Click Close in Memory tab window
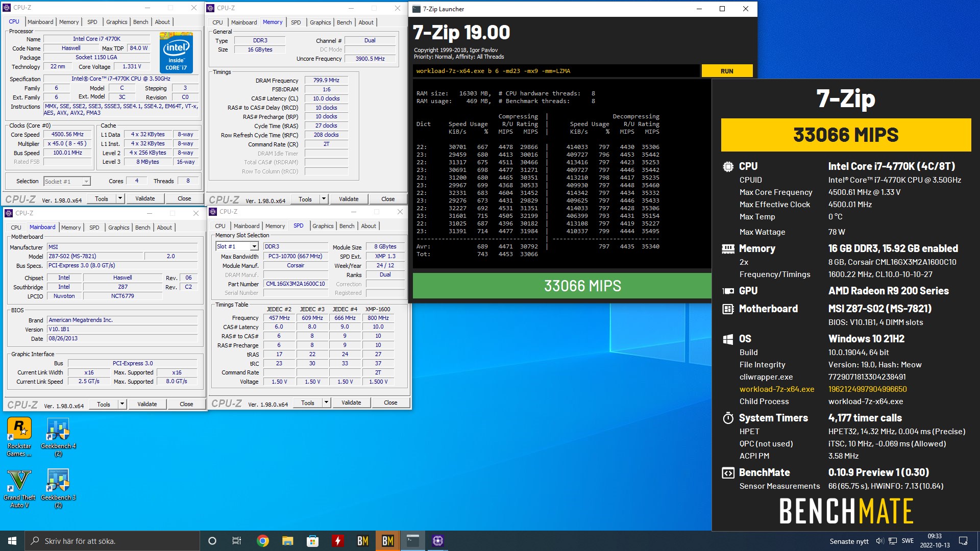 (388, 199)
